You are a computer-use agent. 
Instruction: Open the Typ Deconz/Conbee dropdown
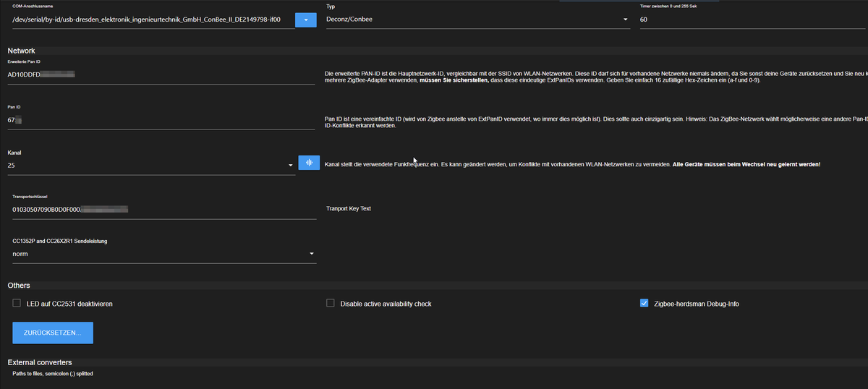point(478,20)
